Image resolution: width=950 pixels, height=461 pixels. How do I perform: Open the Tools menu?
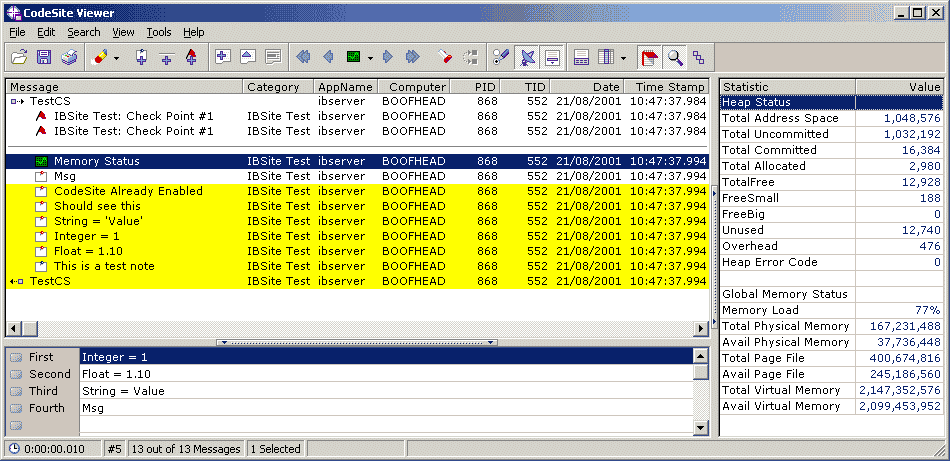(159, 32)
